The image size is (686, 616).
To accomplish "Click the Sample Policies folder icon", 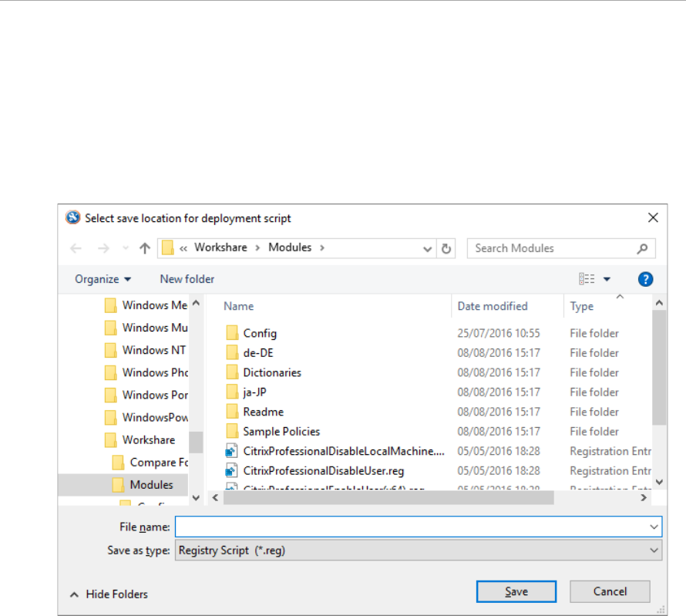I will point(232,432).
